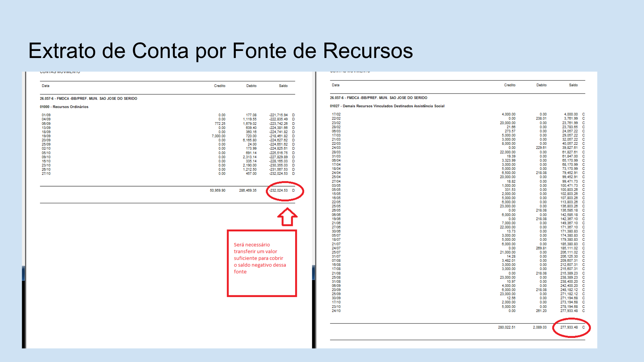Viewport: 644px width, 362px height.
Task: Click the credit value '13.73' on 30/06
Action: (511, 231)
